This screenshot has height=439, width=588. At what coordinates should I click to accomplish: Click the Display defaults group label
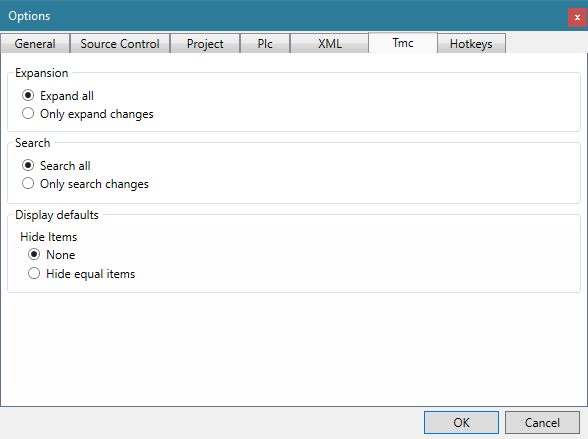57,215
